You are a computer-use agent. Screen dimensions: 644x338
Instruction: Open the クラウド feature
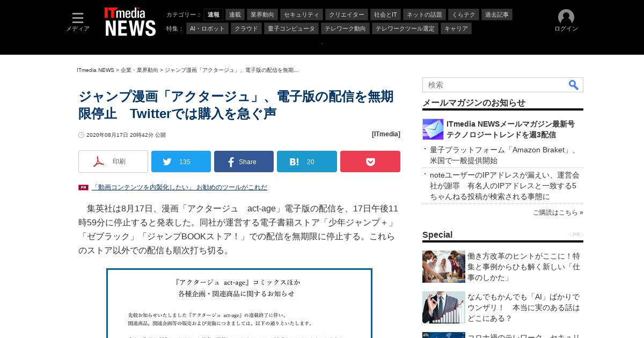(246, 28)
